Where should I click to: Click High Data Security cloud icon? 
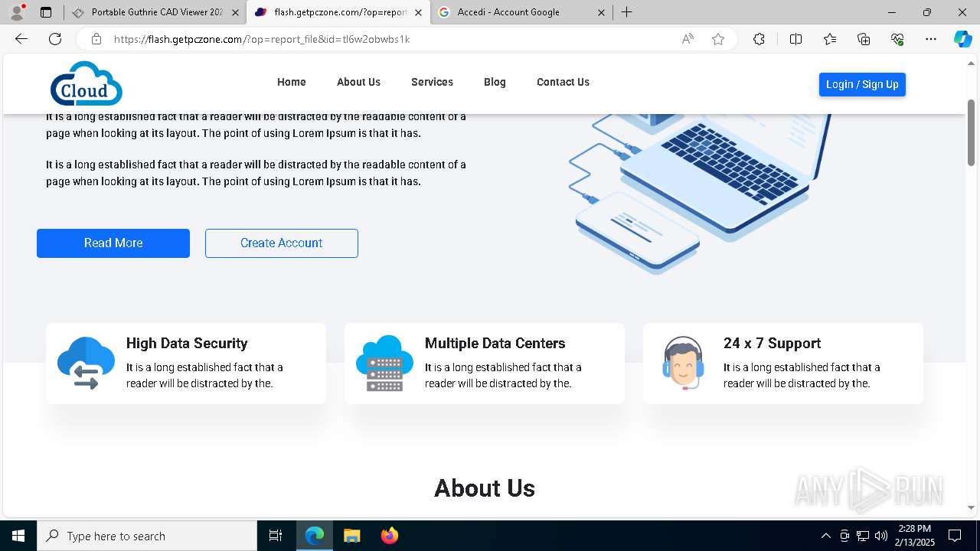pyautogui.click(x=87, y=364)
